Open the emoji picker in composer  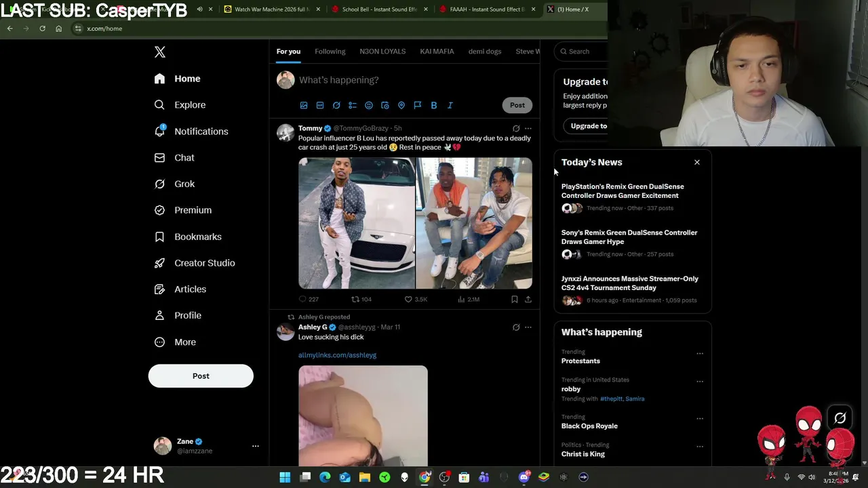[x=369, y=106]
